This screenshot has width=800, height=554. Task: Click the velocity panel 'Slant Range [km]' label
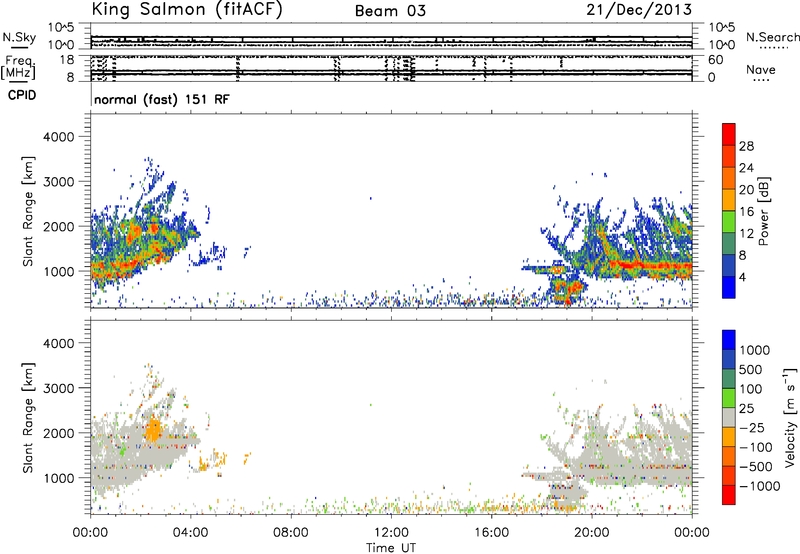[28, 418]
